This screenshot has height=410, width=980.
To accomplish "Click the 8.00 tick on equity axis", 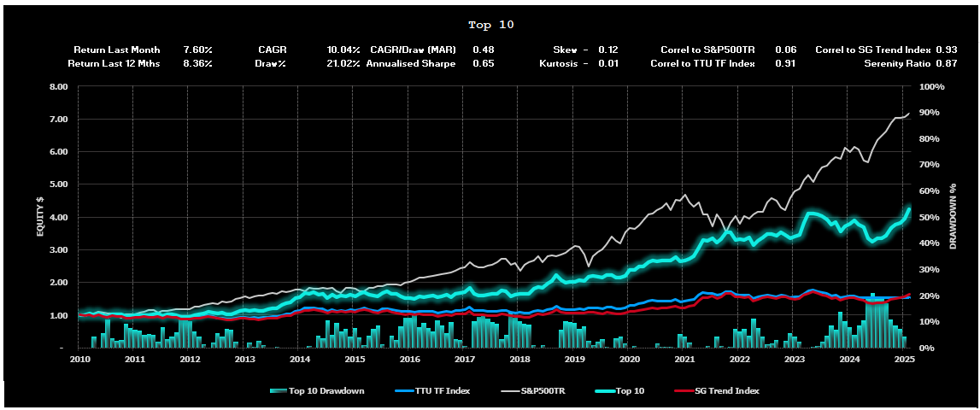I will point(59,87).
